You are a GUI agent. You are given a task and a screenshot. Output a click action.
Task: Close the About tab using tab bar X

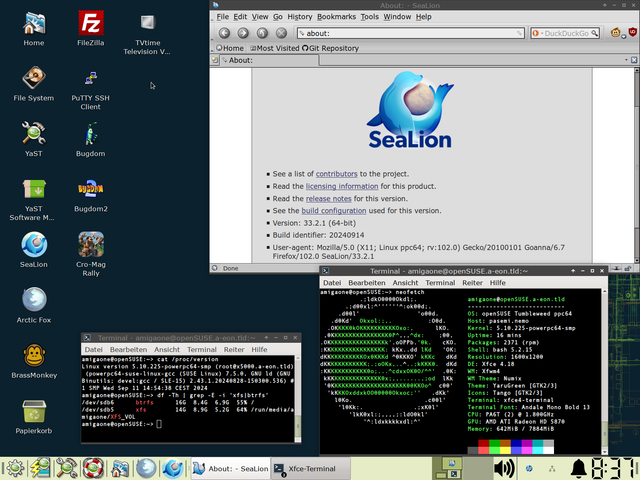[634, 60]
